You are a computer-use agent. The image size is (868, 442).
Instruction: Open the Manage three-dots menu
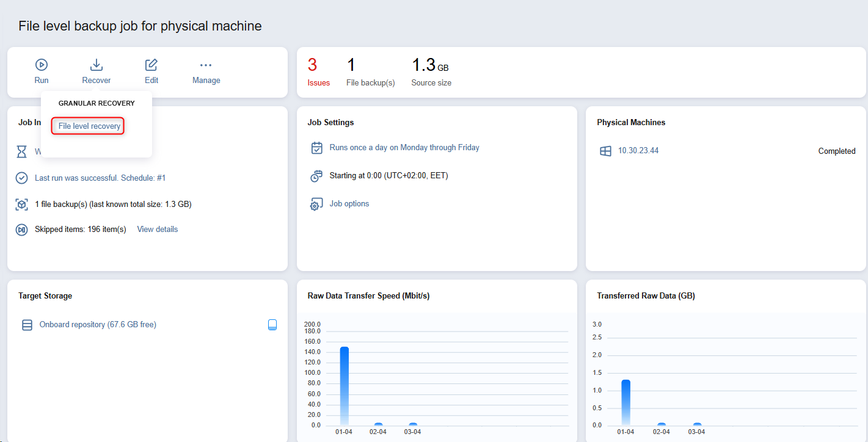pos(206,65)
